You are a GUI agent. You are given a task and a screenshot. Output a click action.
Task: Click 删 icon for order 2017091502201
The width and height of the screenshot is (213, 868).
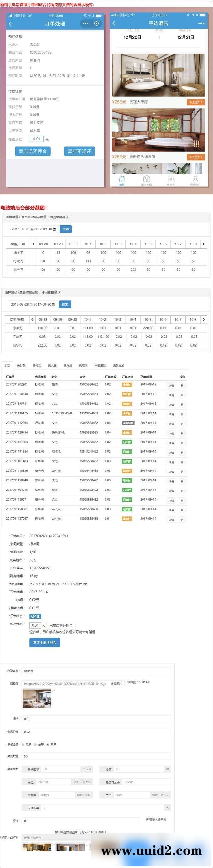click(182, 385)
